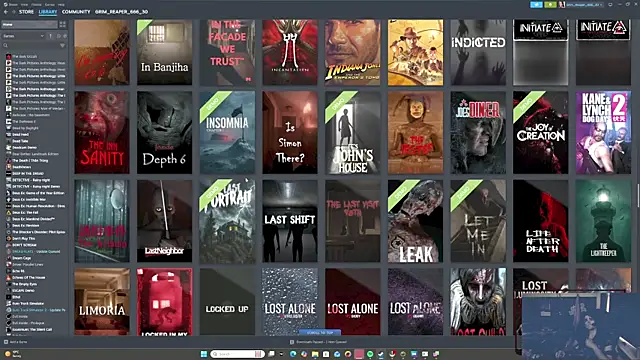Go forward with the navigation forward arrow
Screen dimensions: 640x360
point(13,12)
